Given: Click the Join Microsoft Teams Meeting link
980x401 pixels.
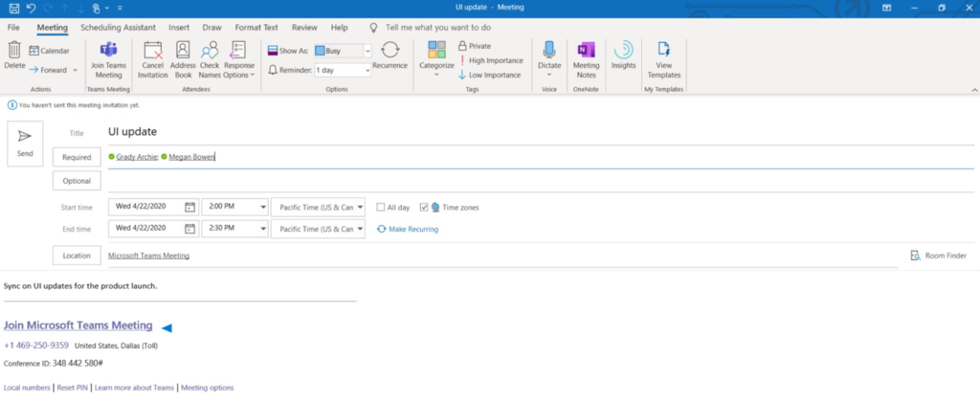Looking at the screenshot, I should [x=78, y=325].
